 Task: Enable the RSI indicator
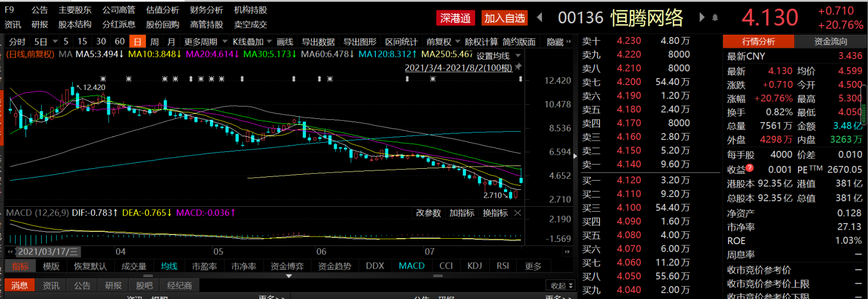pyautogui.click(x=503, y=266)
